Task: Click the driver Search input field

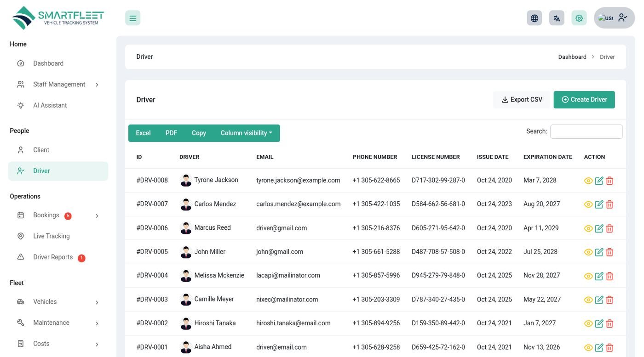Action: pos(586,131)
